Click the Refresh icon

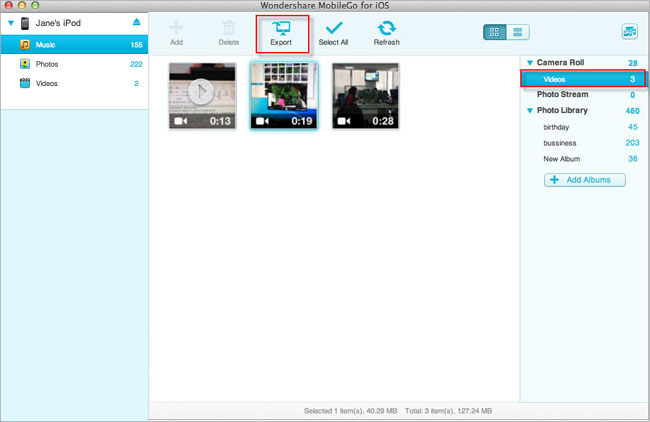pyautogui.click(x=386, y=28)
